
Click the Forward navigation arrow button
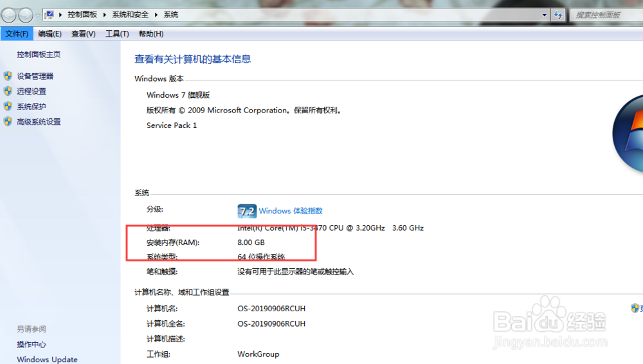26,15
